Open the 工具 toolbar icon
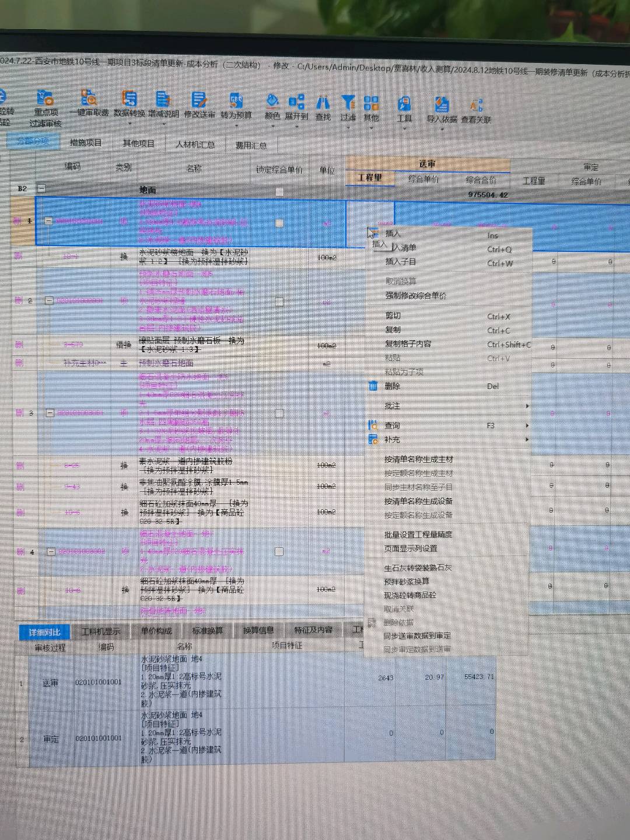Screen dimensions: 630x840 click(404, 104)
